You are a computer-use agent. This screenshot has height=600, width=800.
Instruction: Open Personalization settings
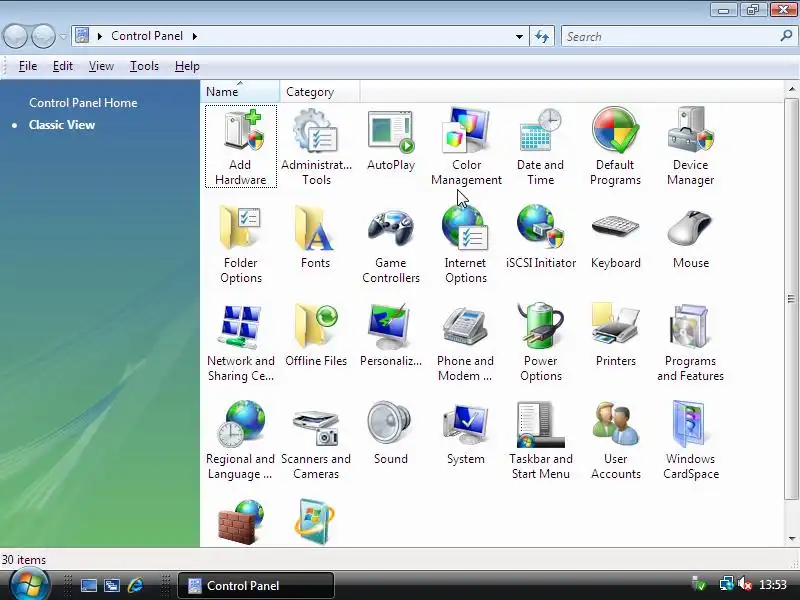(x=391, y=335)
